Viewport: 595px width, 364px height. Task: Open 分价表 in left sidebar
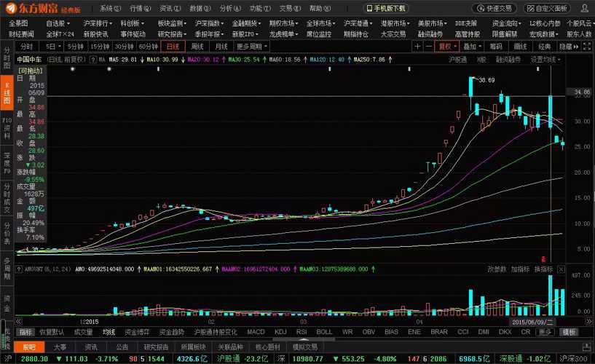tap(7, 233)
